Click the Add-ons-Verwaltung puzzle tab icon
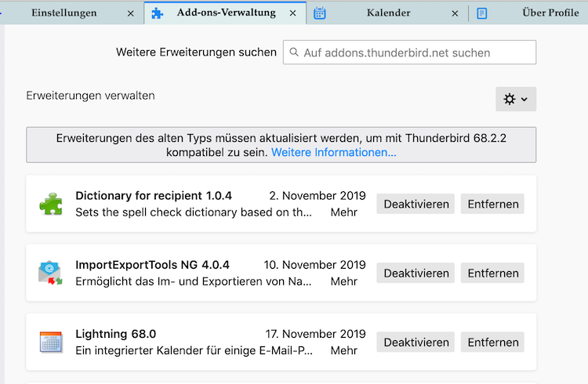This screenshot has width=588, height=384. (x=158, y=13)
